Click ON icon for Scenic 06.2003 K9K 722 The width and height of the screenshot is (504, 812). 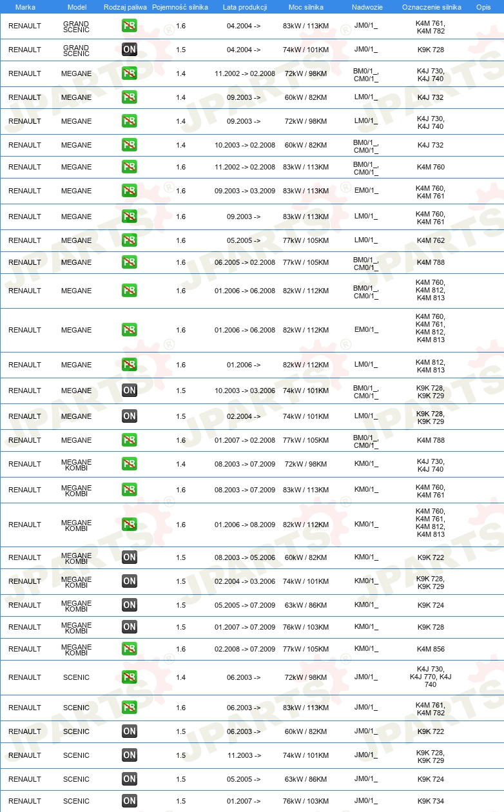pos(129,731)
